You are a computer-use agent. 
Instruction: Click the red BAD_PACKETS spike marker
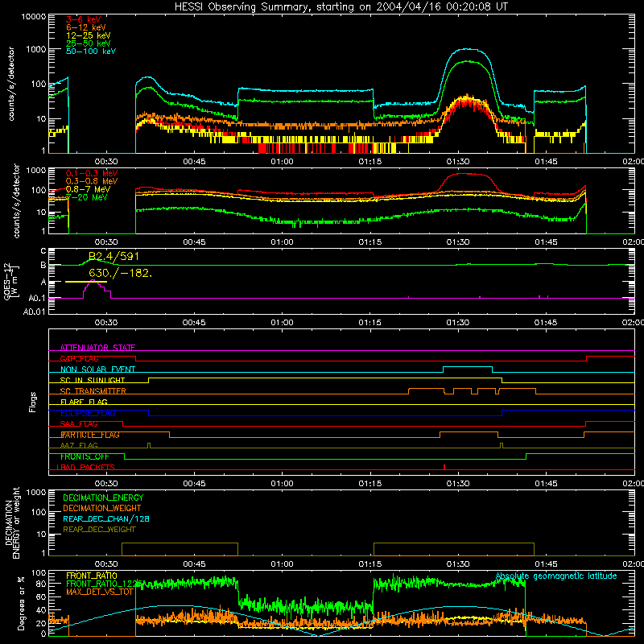444,467
